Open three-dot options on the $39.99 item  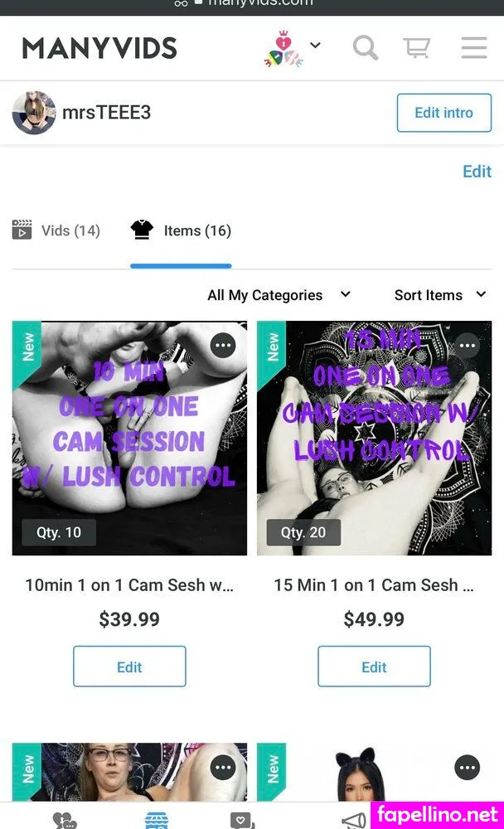pyautogui.click(x=223, y=345)
